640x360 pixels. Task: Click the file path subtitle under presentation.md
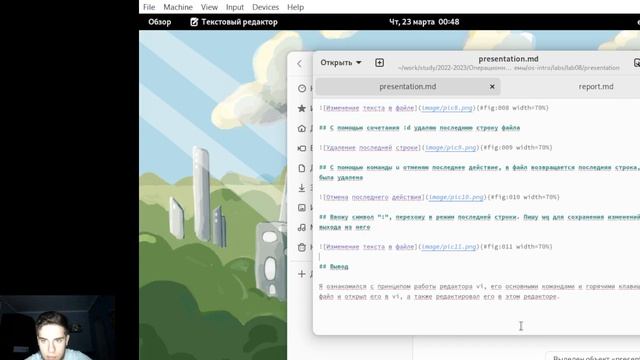click(x=508, y=68)
